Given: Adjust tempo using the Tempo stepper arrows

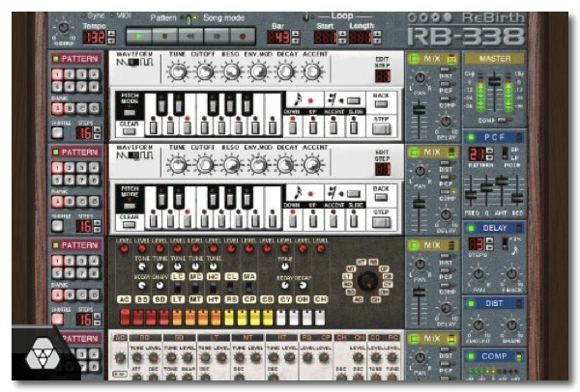Looking at the screenshot, I should click(x=111, y=38).
